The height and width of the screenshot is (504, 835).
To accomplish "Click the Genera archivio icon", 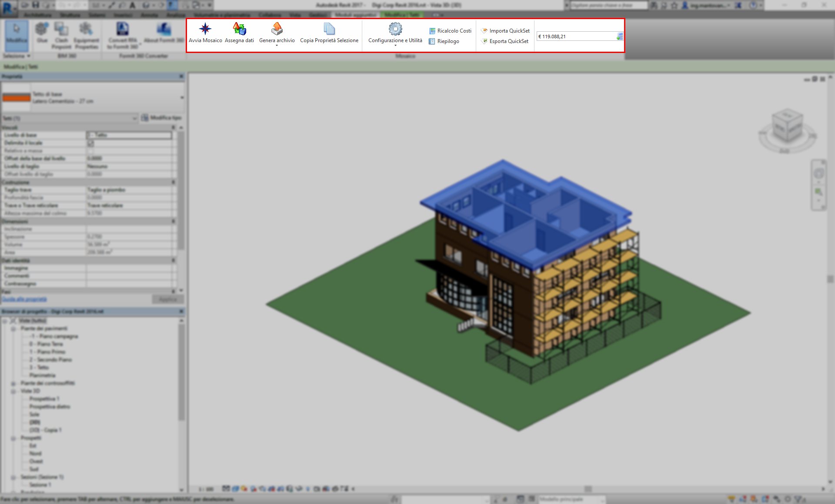I will [x=277, y=29].
